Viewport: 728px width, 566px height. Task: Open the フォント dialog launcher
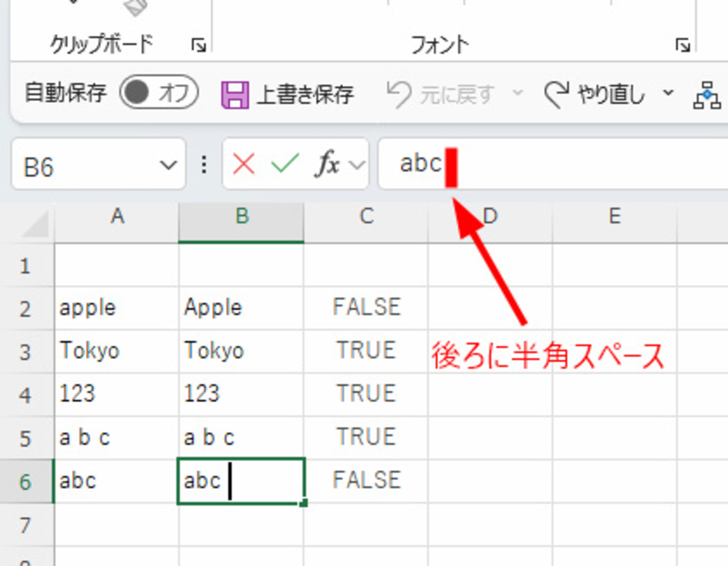[x=683, y=45]
